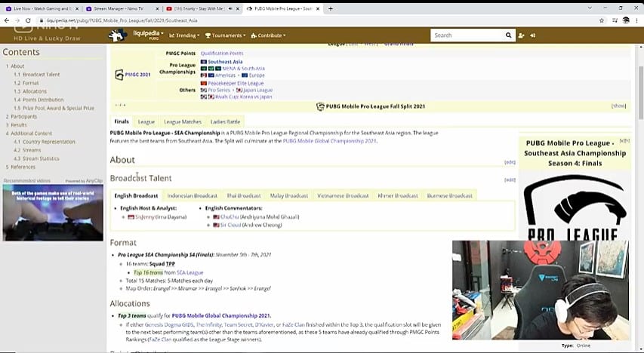Open Rivals Cup: Korea vs Japan link
The width and height of the screenshot is (644, 353).
click(244, 97)
